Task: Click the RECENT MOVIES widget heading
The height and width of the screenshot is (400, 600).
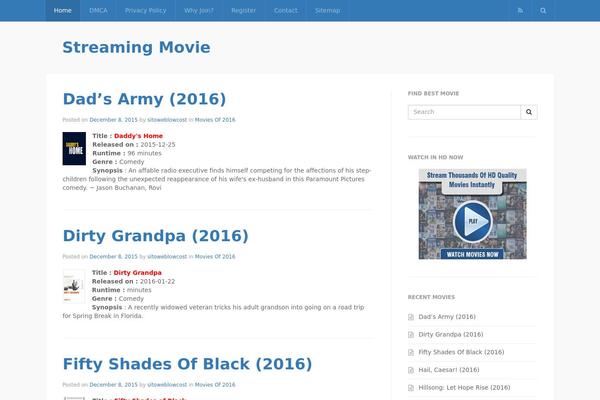Action: 431,297
